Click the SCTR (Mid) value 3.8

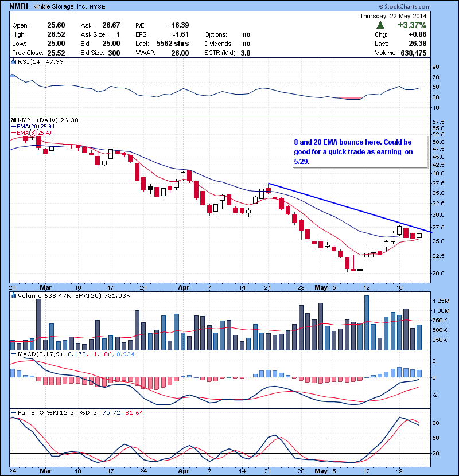(x=246, y=53)
